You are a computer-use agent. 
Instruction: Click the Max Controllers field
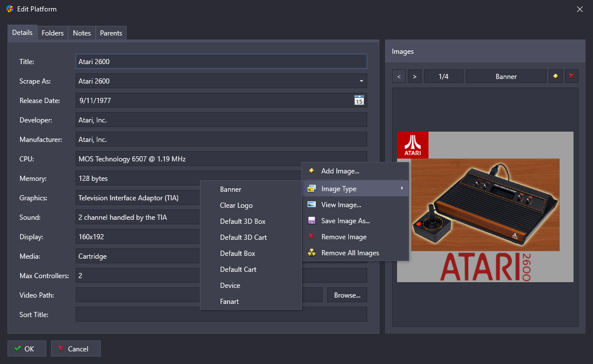tap(138, 276)
